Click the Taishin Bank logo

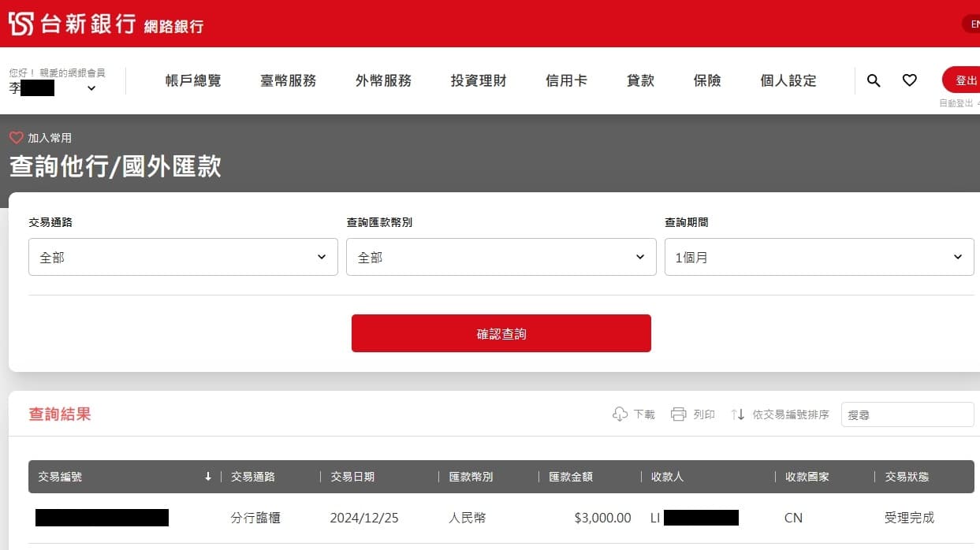click(72, 24)
